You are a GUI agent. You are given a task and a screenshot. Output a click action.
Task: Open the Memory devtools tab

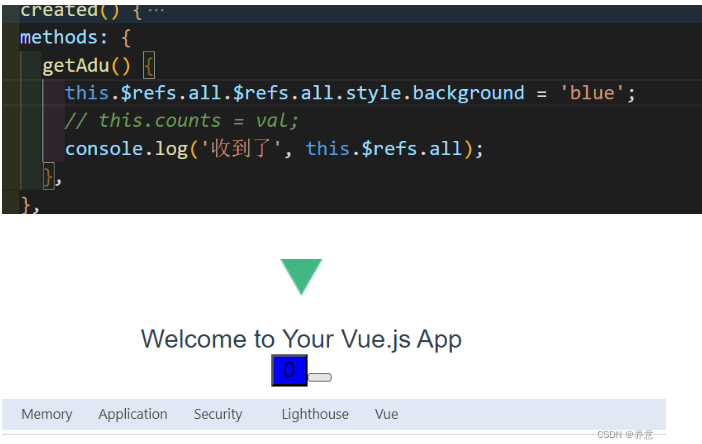47,414
